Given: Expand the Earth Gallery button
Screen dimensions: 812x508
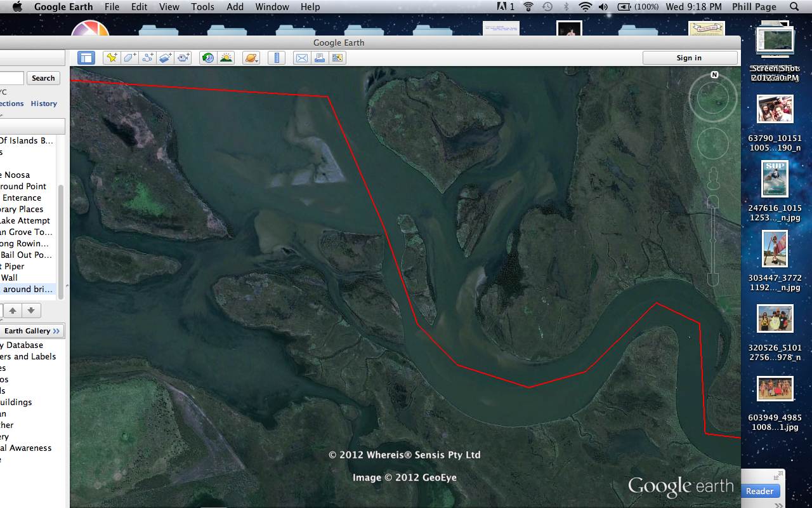Looking at the screenshot, I should [32, 331].
